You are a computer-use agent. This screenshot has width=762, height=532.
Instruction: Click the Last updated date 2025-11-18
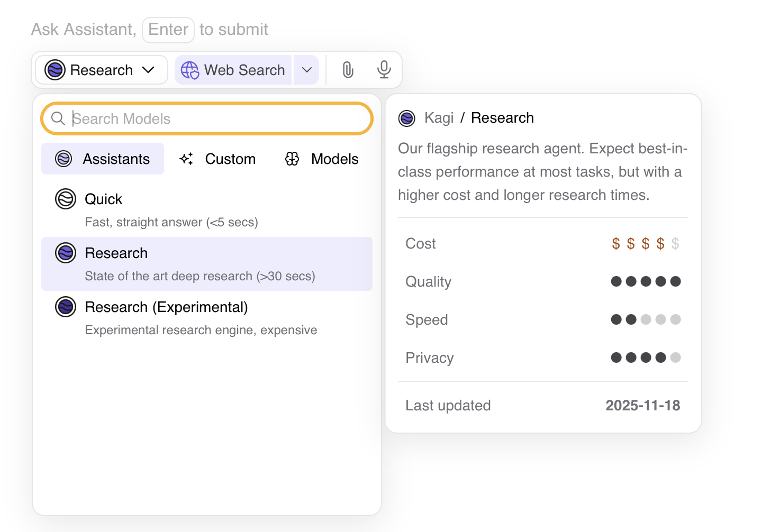[x=643, y=406]
